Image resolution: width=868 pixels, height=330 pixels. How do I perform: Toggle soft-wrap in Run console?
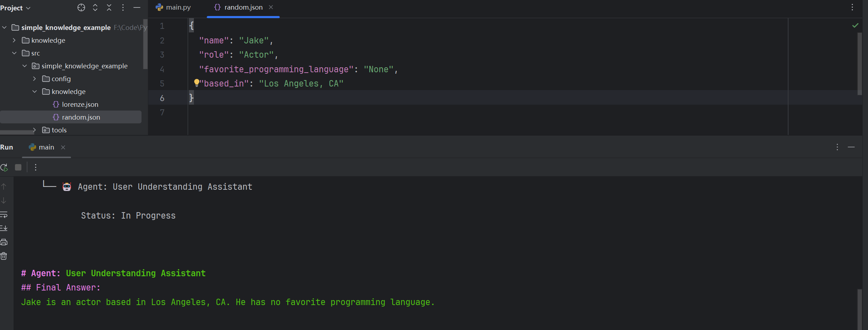(4, 215)
